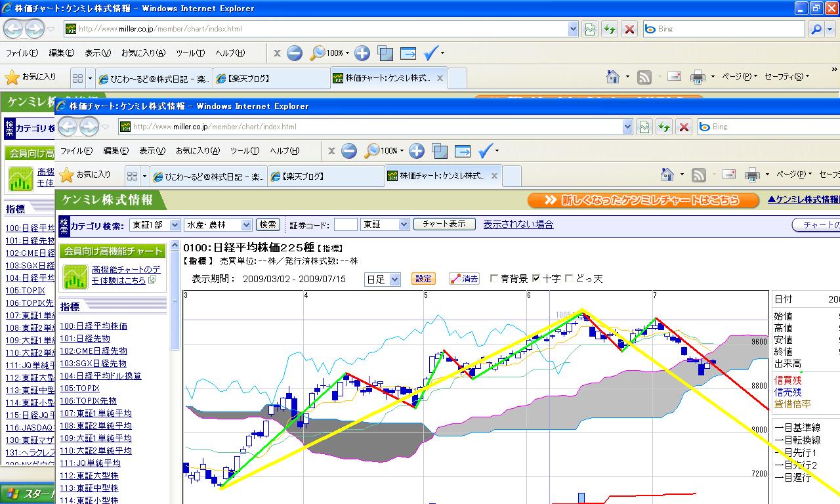The image size is (840, 504).
Task: Click the Home icon in the outer browser toolbar
Action: click(613, 77)
